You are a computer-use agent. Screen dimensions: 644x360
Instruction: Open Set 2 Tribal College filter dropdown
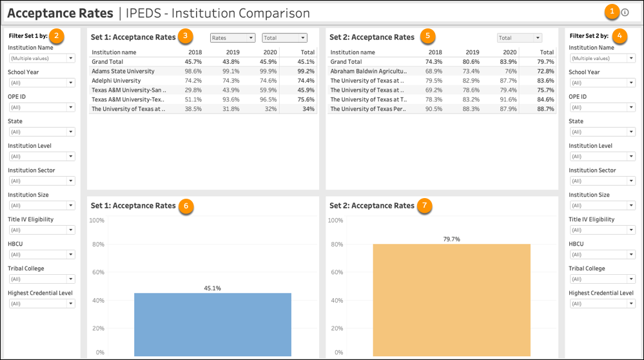(603, 279)
